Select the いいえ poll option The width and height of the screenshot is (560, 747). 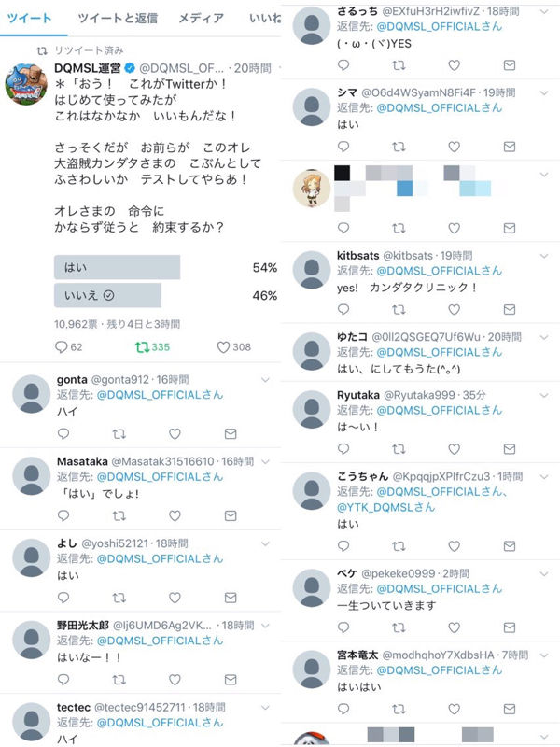tap(107, 295)
